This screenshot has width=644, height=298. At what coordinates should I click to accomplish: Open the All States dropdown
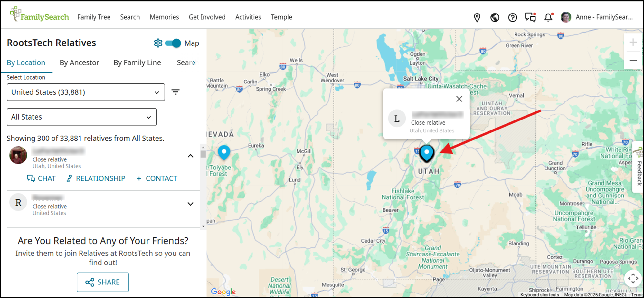tap(82, 117)
